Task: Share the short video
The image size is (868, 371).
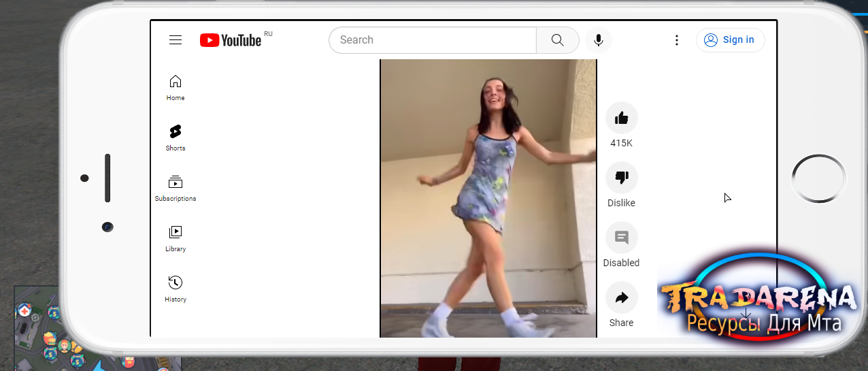Action: click(x=622, y=298)
